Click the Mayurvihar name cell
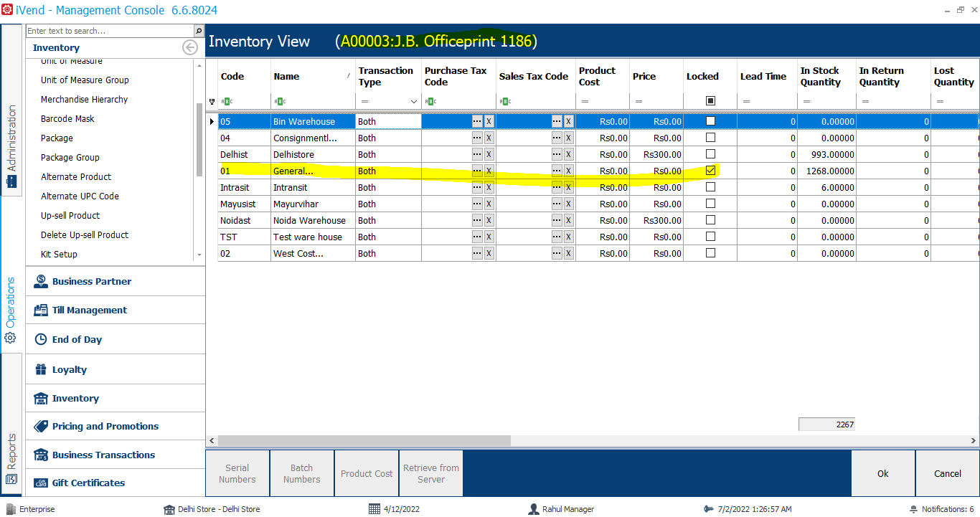The image size is (980, 517). point(313,204)
